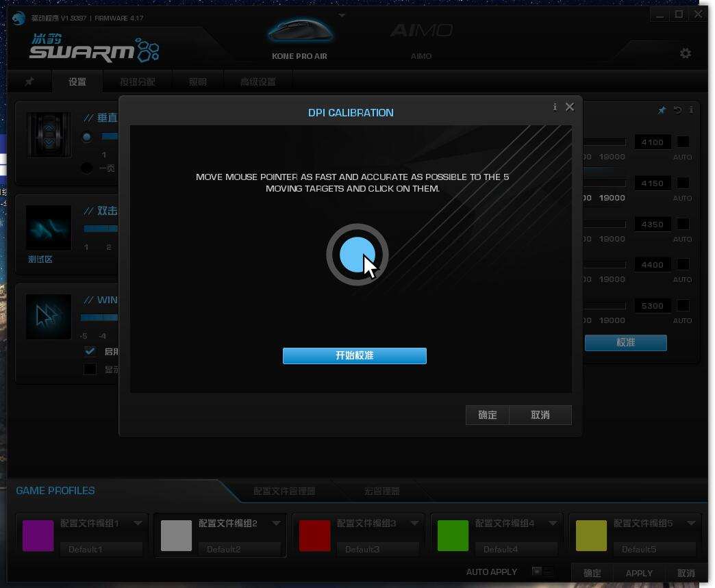This screenshot has height=588, width=715.
Task: Click the gray profile slot 2 swatch
Action: 177,535
